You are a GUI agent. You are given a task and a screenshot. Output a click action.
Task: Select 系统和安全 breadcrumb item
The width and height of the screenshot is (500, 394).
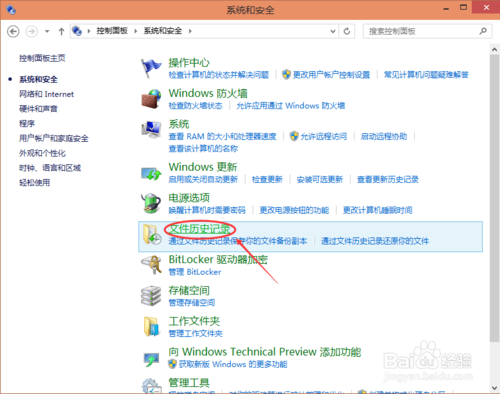pyautogui.click(x=163, y=31)
